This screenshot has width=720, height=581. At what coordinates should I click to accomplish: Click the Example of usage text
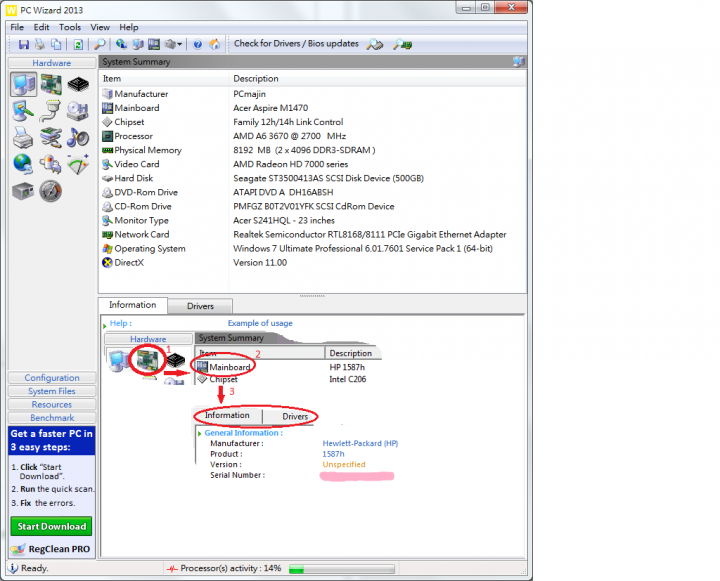pyautogui.click(x=260, y=323)
